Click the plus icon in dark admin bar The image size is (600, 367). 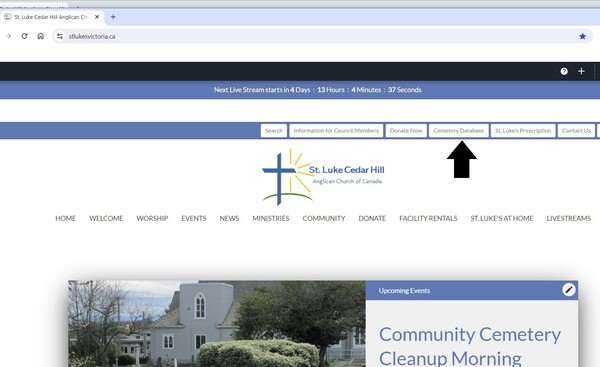coord(581,71)
